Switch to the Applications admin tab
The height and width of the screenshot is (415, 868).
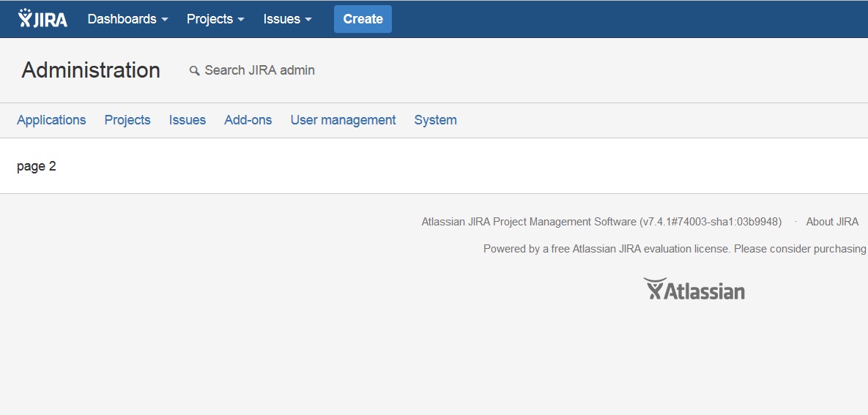tap(51, 120)
